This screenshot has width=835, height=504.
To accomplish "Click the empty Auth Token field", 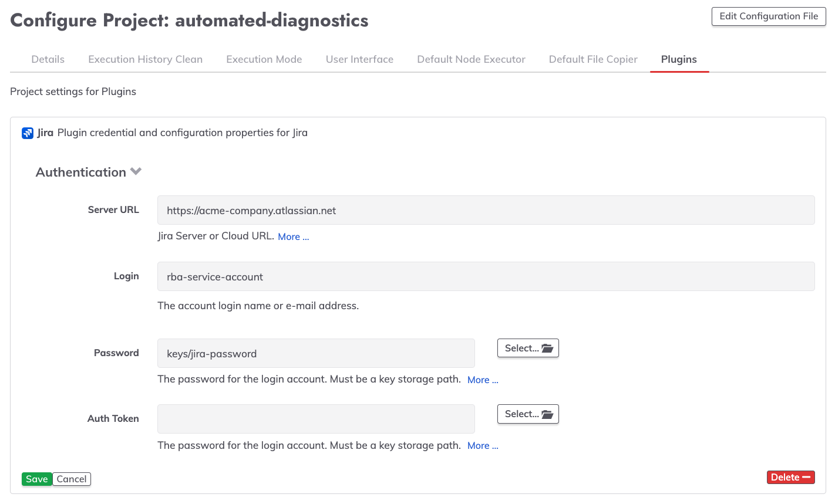I will 316,419.
